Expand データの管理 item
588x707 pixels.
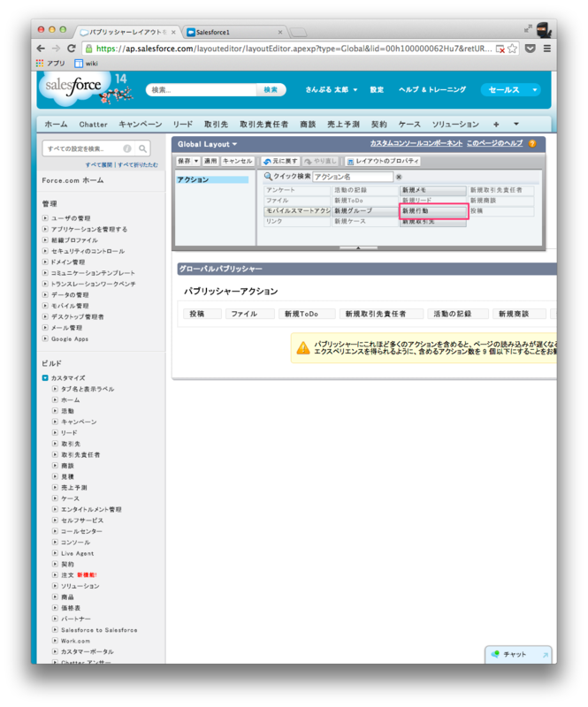click(x=45, y=295)
